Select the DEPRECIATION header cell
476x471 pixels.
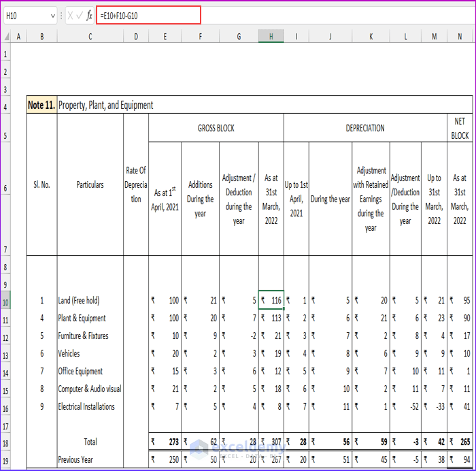click(x=364, y=128)
